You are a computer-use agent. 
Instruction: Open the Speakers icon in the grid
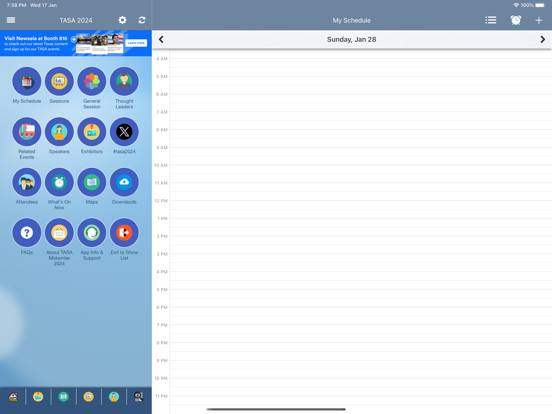coord(59,132)
